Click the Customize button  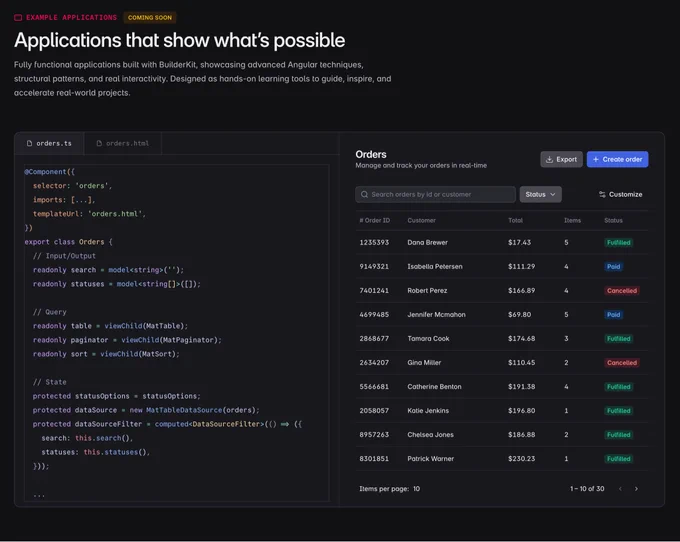(621, 194)
